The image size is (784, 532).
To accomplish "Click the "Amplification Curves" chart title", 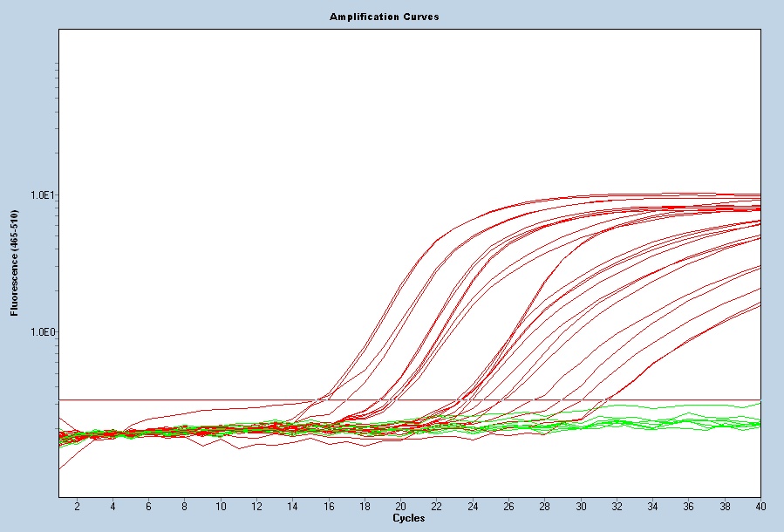I will (x=384, y=17).
